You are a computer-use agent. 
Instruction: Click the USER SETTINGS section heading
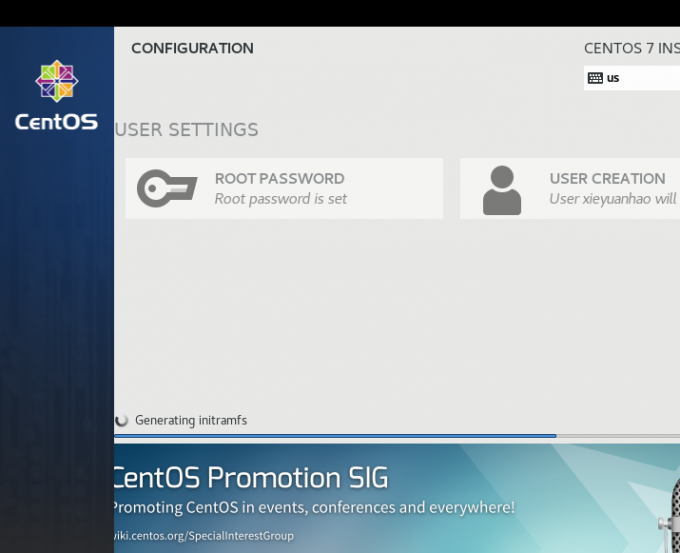tap(187, 130)
